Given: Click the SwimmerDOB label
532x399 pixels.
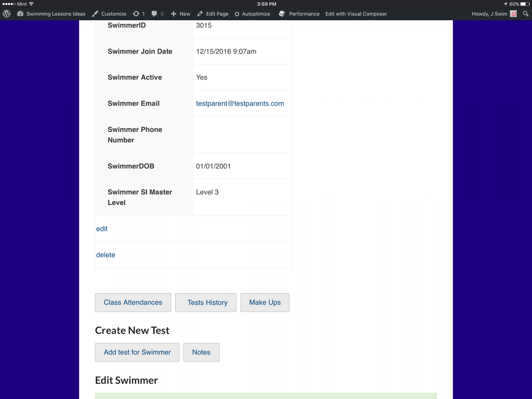Looking at the screenshot, I should click(130, 166).
